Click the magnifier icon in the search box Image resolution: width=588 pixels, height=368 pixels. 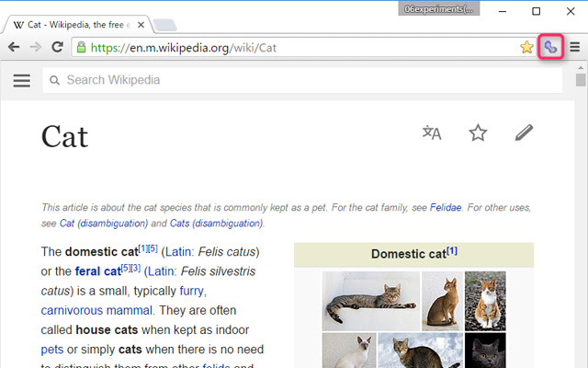(x=54, y=80)
